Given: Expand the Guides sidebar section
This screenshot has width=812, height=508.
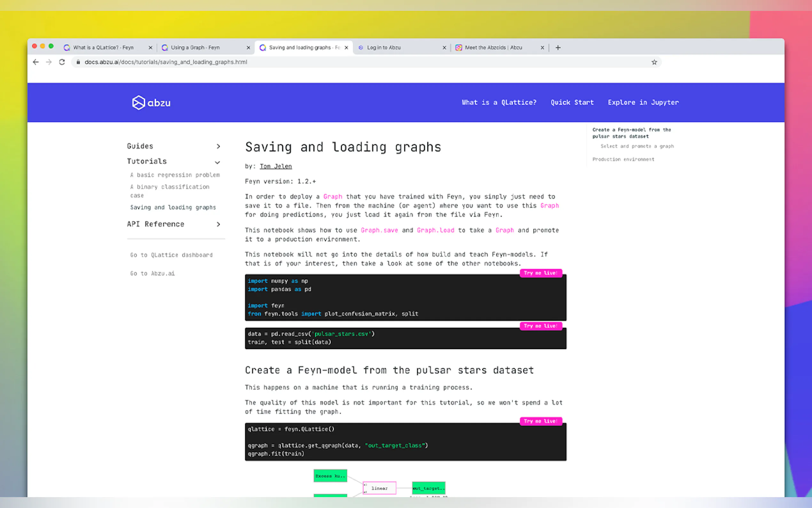Looking at the screenshot, I should point(218,146).
